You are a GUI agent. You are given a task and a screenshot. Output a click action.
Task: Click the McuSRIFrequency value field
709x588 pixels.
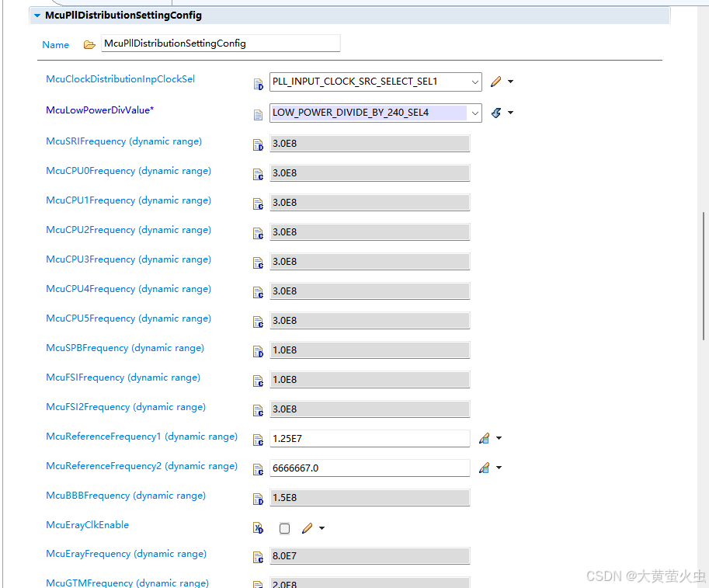[x=370, y=144]
